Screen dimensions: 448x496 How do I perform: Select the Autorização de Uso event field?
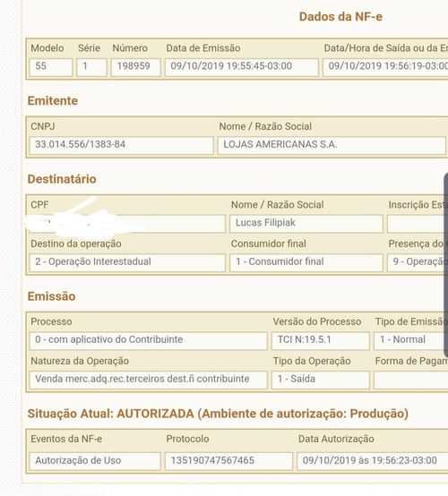(95, 461)
